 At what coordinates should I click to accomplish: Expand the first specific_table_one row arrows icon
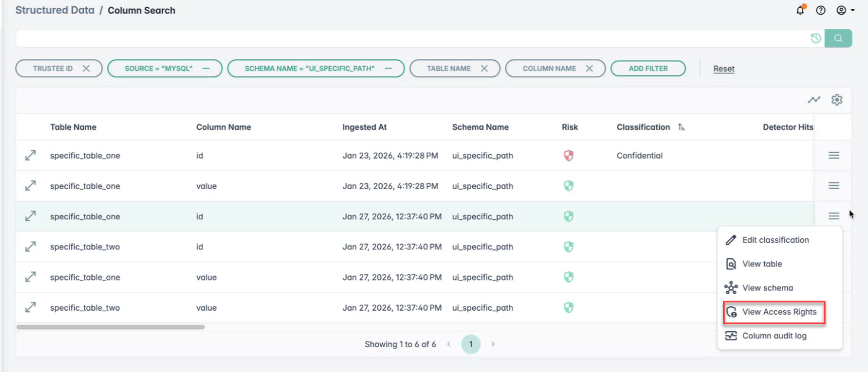[x=30, y=156]
